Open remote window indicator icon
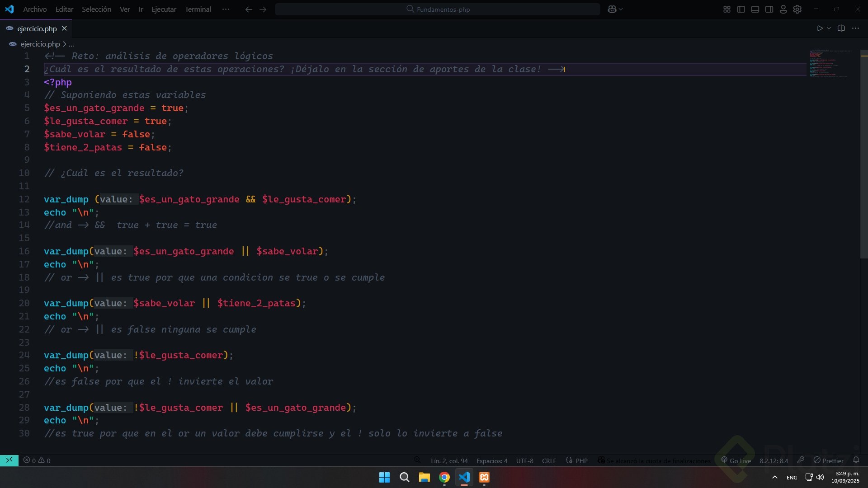868x488 pixels. click(x=9, y=460)
